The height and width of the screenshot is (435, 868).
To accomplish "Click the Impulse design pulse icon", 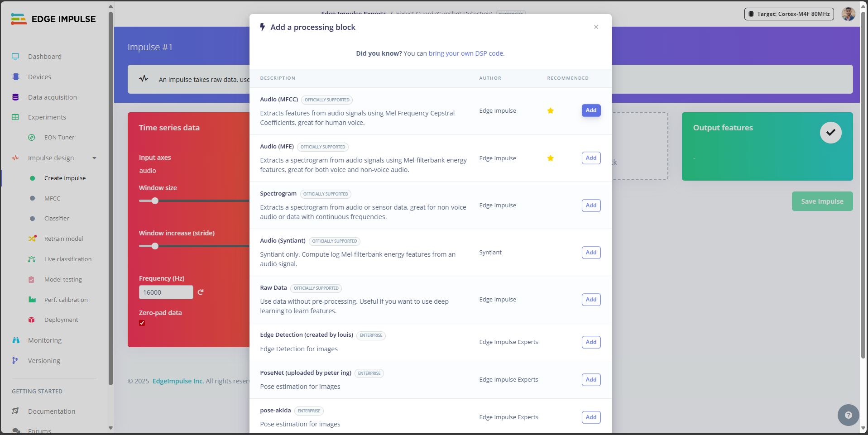I will (x=15, y=158).
